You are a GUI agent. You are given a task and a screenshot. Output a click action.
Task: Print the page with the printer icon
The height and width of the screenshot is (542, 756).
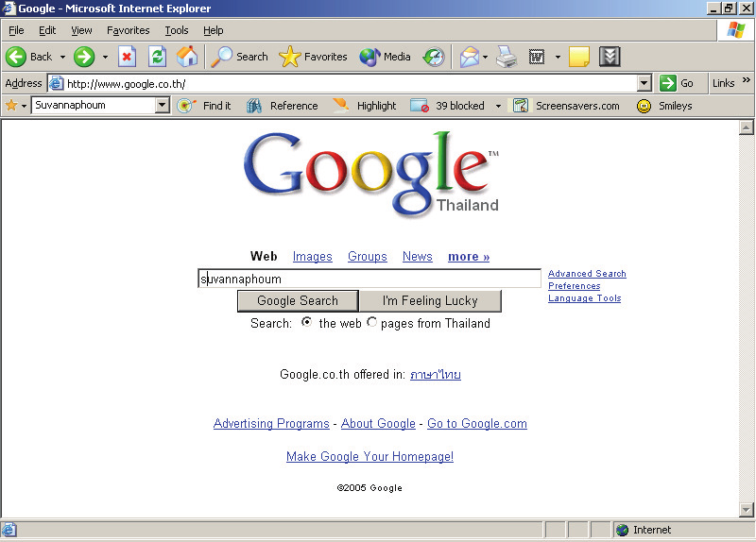[x=507, y=57]
